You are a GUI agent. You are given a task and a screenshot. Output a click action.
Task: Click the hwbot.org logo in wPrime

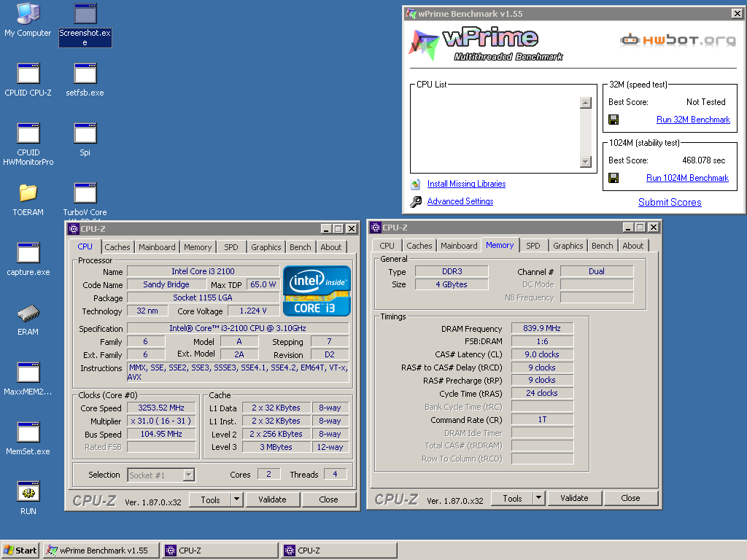point(678,40)
